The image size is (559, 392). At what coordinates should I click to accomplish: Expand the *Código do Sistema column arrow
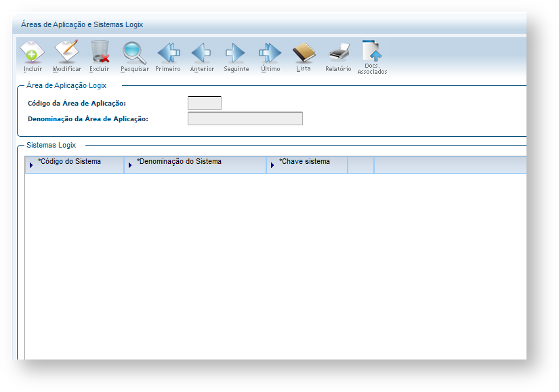[x=31, y=165]
